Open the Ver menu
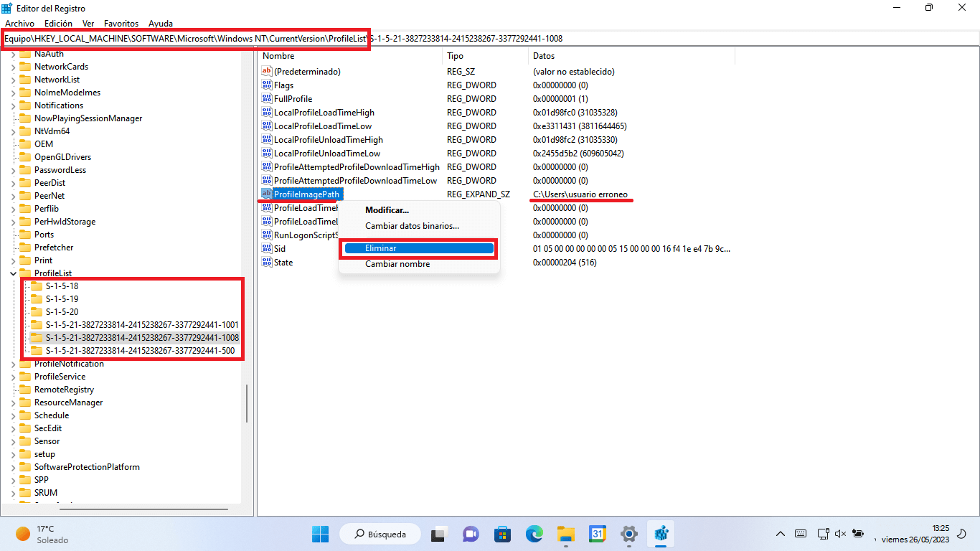 point(88,24)
